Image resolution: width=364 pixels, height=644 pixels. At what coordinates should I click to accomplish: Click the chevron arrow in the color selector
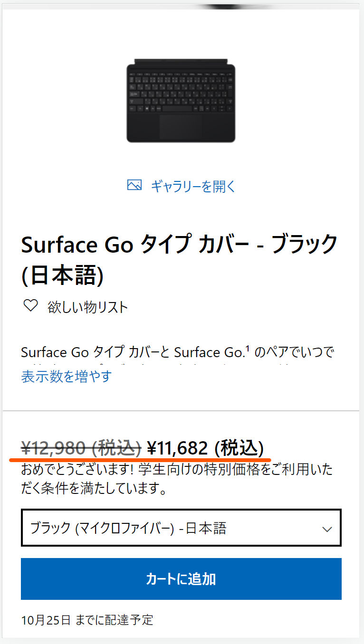click(x=327, y=529)
